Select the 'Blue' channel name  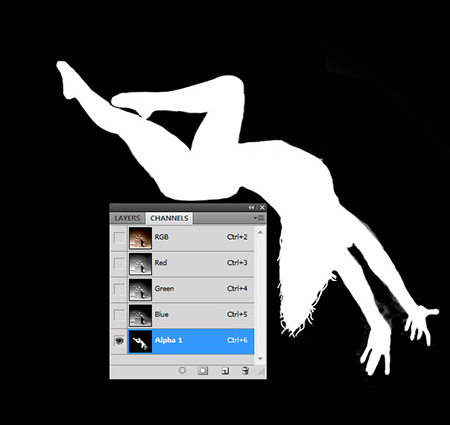tap(162, 314)
